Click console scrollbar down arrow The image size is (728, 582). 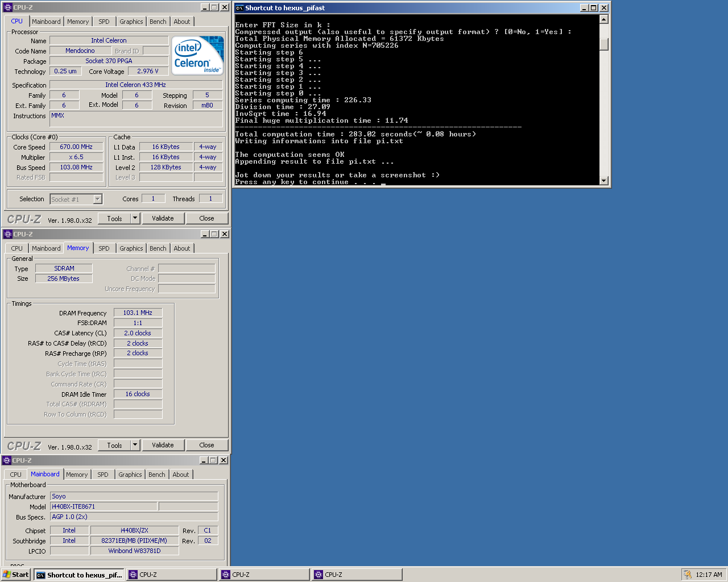coord(604,181)
